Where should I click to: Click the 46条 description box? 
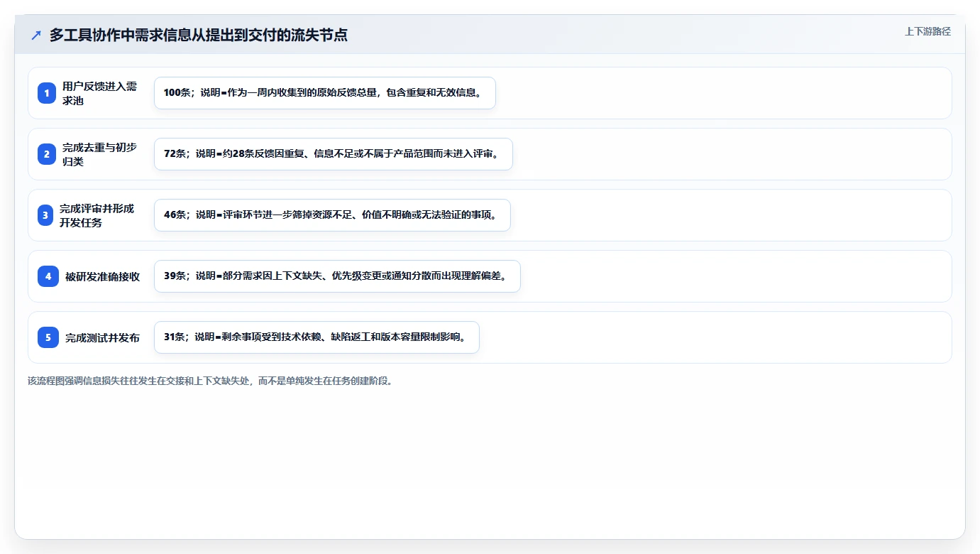click(x=332, y=215)
